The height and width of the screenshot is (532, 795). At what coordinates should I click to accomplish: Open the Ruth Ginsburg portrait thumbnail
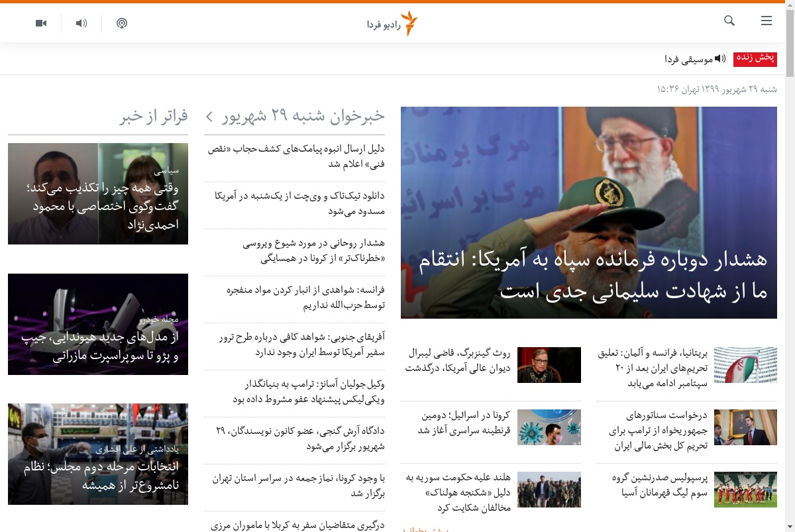549,365
